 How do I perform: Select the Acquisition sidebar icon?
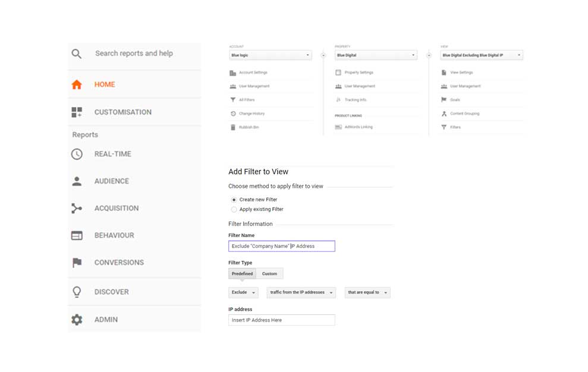tap(77, 208)
